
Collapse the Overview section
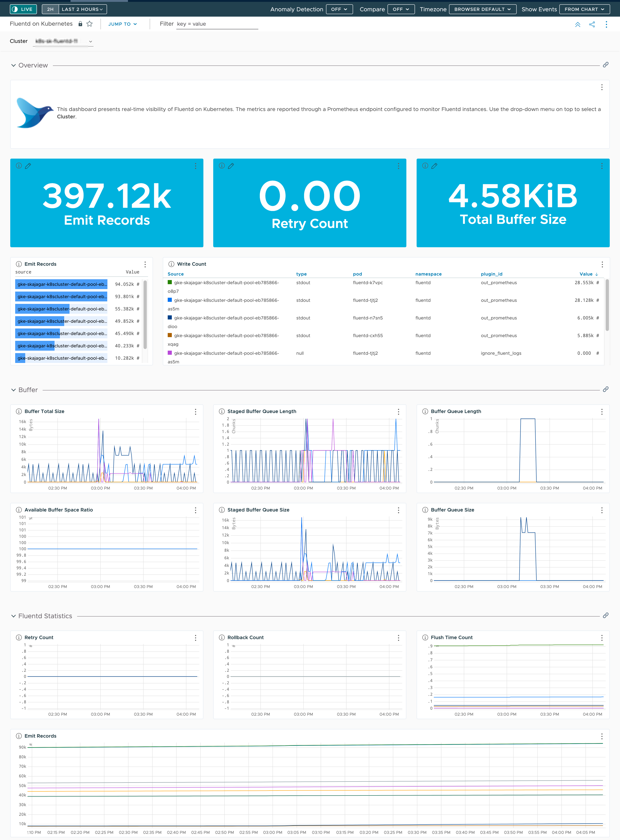click(x=14, y=65)
